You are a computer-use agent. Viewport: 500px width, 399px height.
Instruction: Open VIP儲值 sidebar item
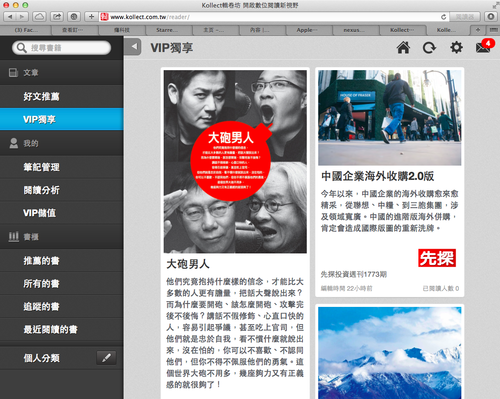pos(62,213)
